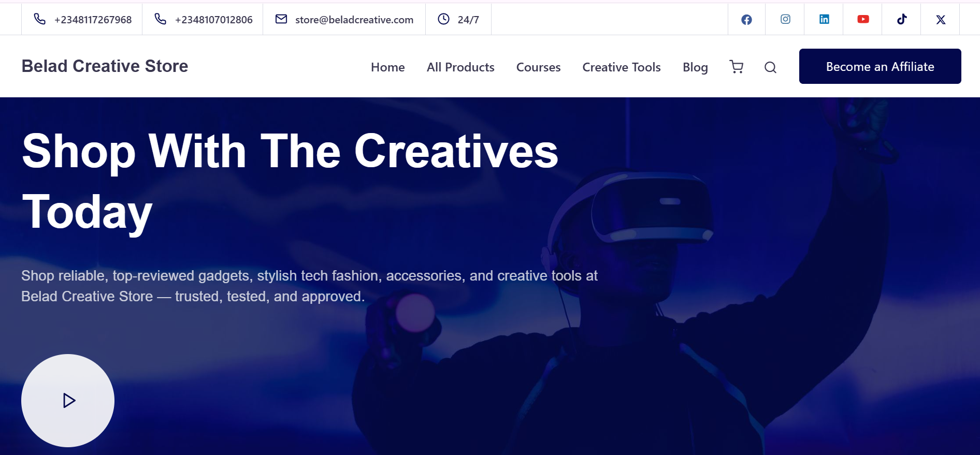
Task: Open All Products menu item
Action: [x=460, y=67]
